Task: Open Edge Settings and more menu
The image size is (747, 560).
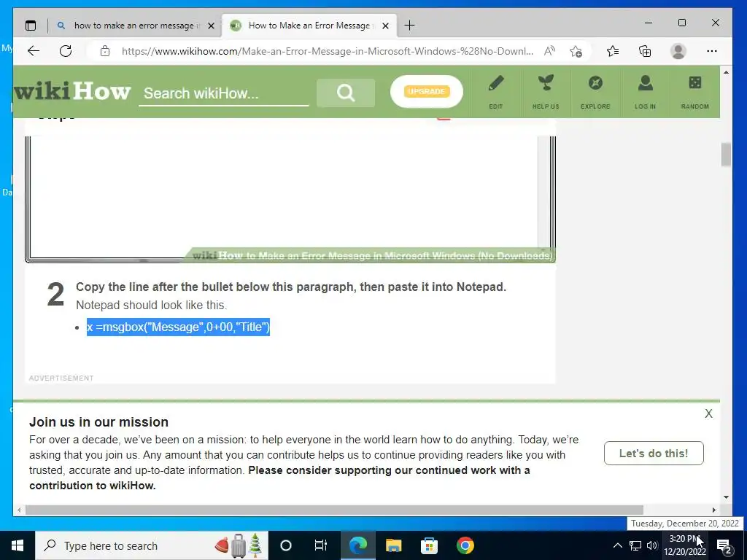Action: [x=712, y=51]
